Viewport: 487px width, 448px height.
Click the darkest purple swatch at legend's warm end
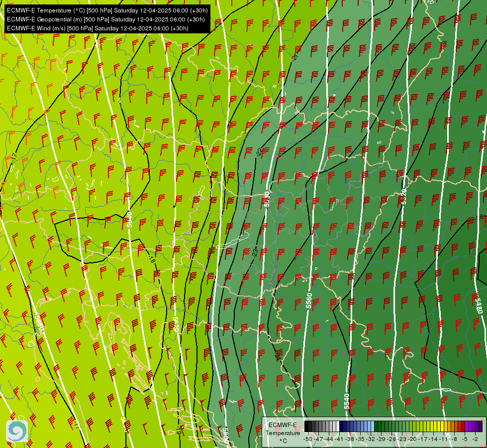click(481, 426)
